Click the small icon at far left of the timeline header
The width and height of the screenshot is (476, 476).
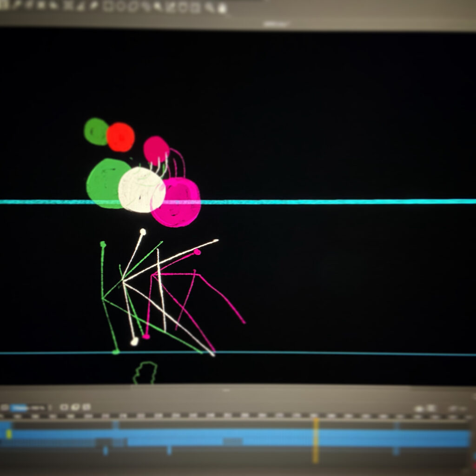point(5,408)
